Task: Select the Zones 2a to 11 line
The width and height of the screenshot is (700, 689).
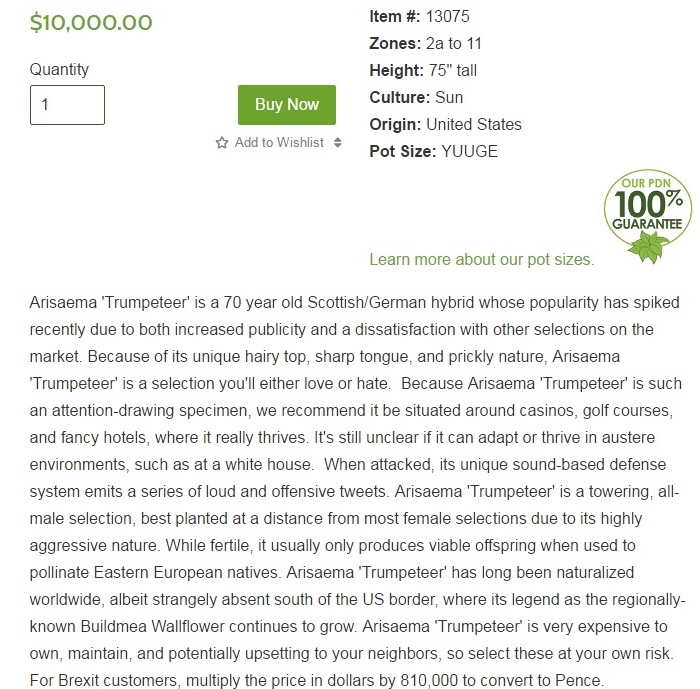Action: click(425, 44)
